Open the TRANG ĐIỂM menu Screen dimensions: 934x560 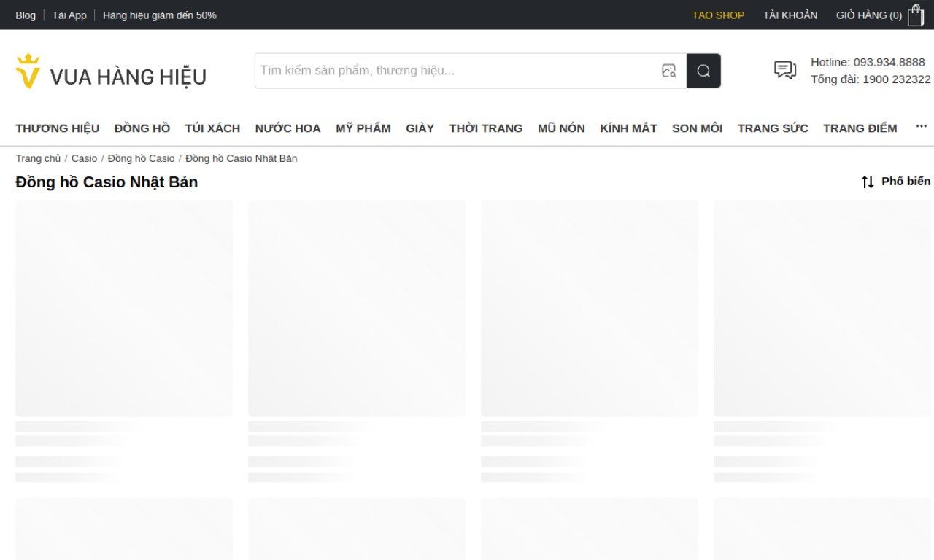(860, 128)
